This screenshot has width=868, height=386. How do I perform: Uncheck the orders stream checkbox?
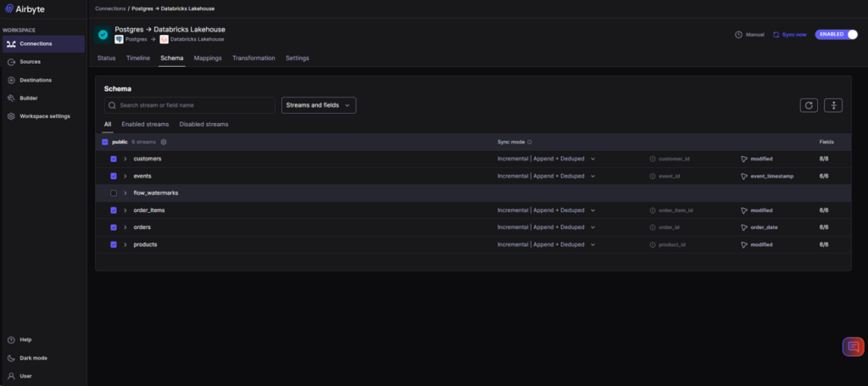coord(114,227)
